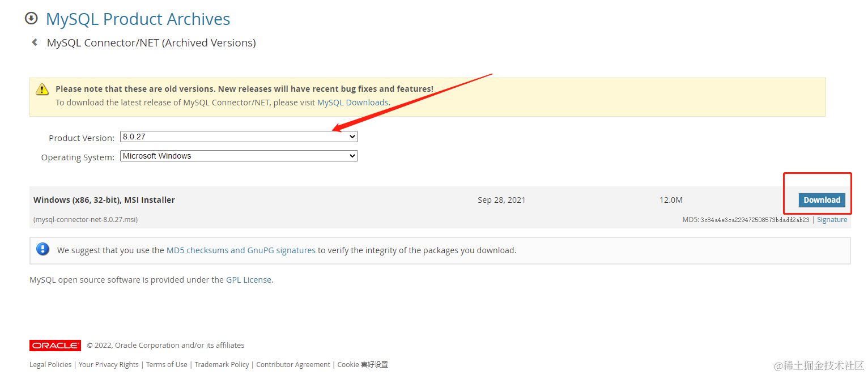The height and width of the screenshot is (375, 868).
Task: Open Trademark Policy footer link
Action: click(x=222, y=365)
